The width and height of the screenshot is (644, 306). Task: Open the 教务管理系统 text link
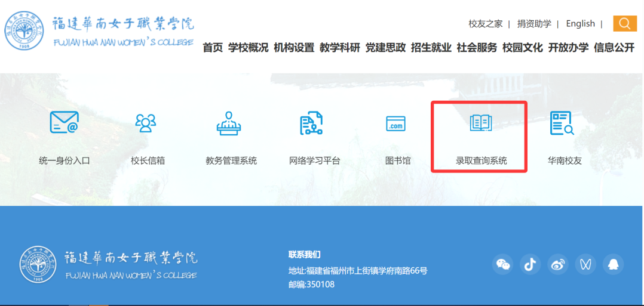[231, 160]
